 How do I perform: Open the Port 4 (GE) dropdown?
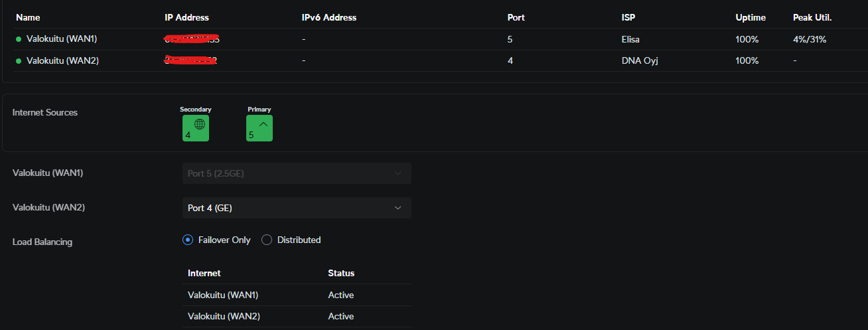click(297, 208)
